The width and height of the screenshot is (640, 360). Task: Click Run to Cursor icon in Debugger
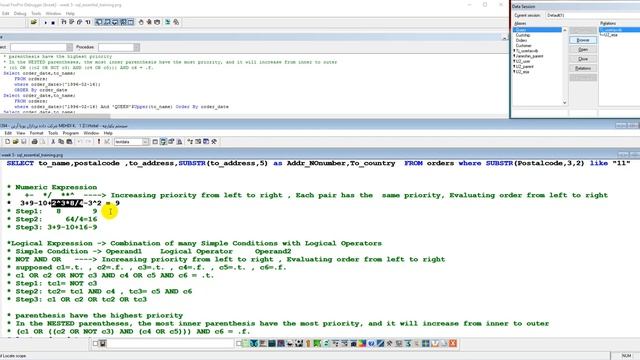pos(88,22)
